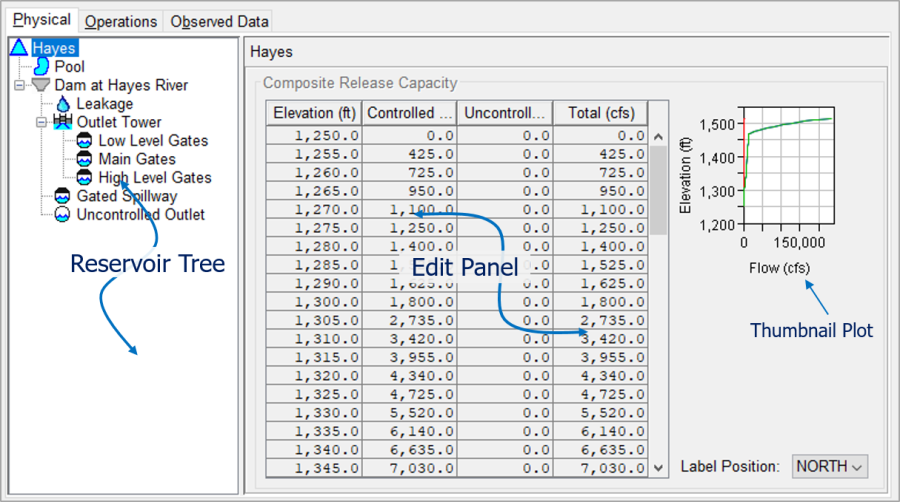This screenshot has width=900, height=502.
Task: Select Main Gates in the tree
Action: tap(136, 159)
